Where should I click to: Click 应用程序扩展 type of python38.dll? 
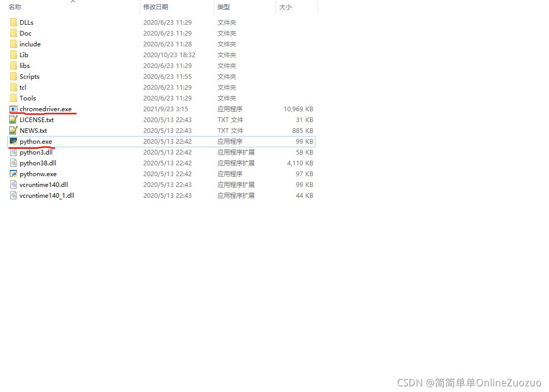(x=236, y=163)
